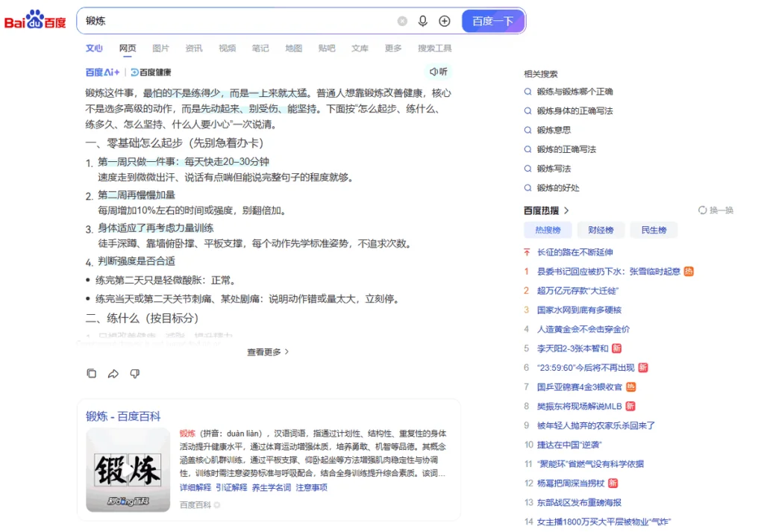Play the AI answer with 听 button
764x532 pixels.
(439, 72)
